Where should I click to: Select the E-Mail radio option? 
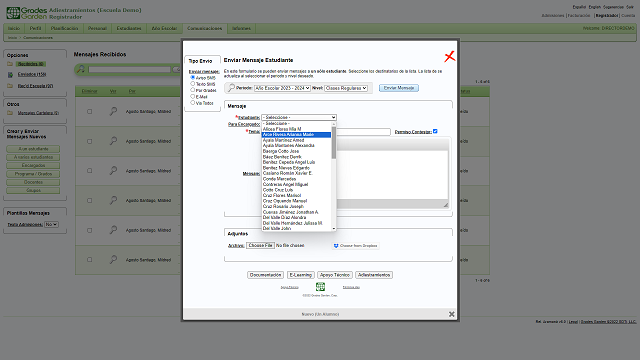[193, 96]
